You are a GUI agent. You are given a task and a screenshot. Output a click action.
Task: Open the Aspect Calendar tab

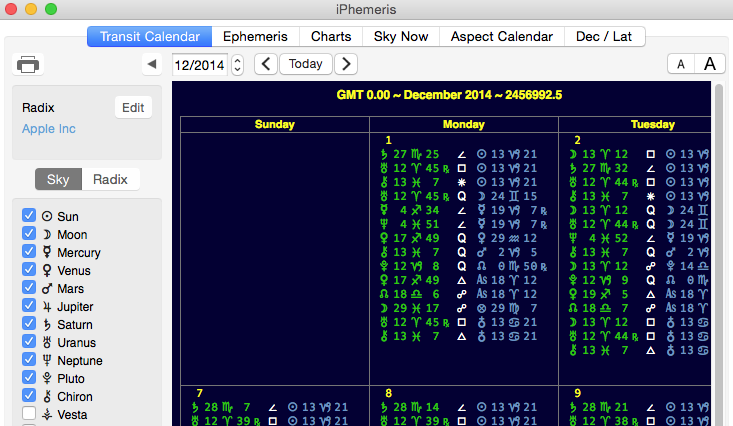tap(502, 36)
